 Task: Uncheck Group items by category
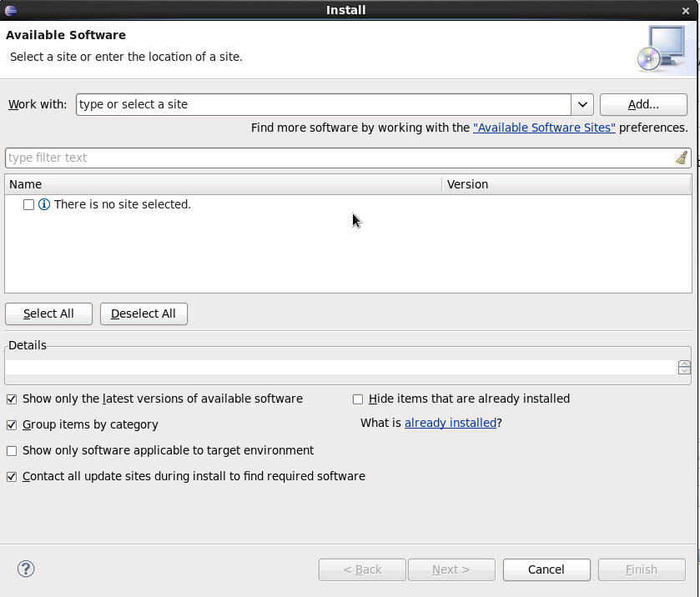[x=12, y=425]
